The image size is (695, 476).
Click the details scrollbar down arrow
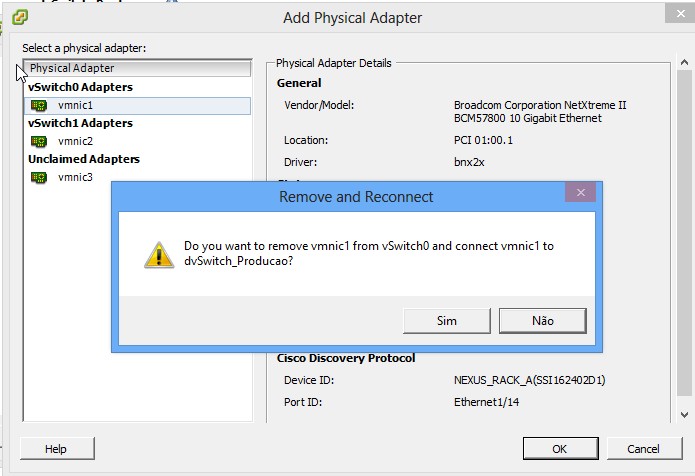683,413
